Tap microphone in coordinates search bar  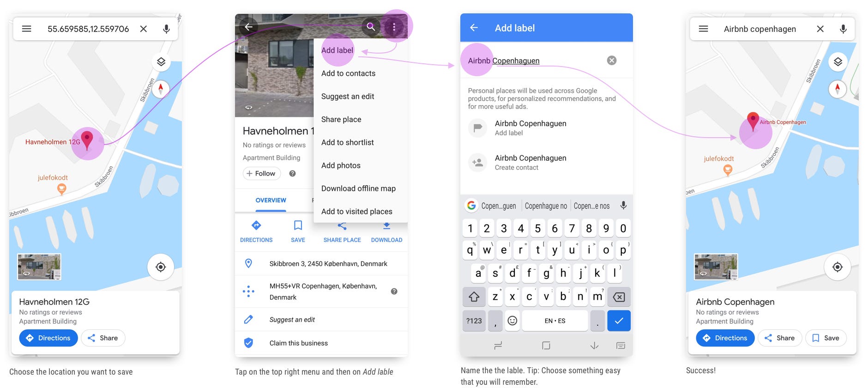pos(166,29)
